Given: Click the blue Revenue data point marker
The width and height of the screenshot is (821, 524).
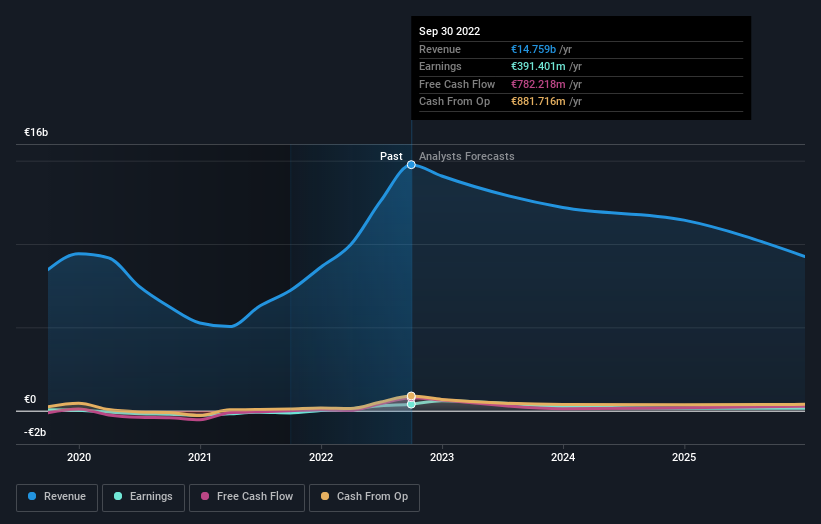Looking at the screenshot, I should pyautogui.click(x=411, y=165).
